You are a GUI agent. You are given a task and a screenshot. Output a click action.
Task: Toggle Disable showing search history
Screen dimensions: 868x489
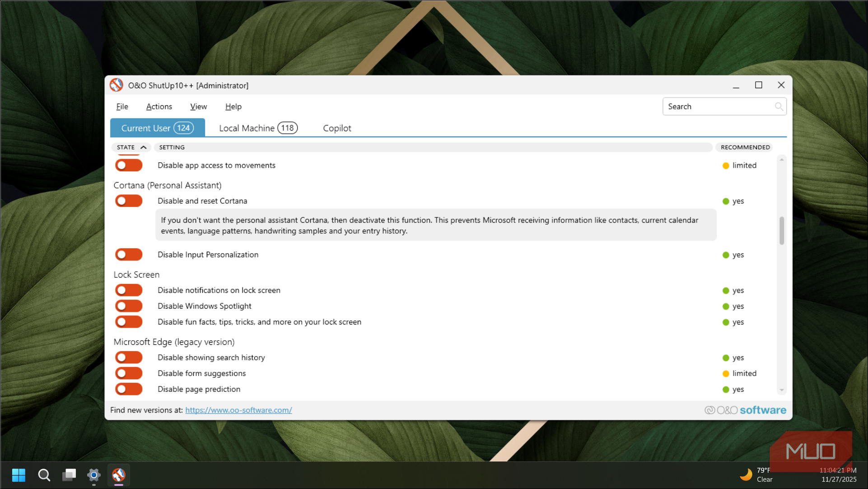(129, 357)
